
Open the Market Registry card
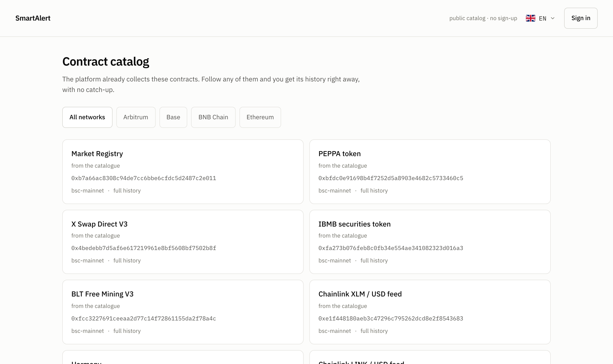pos(183,172)
